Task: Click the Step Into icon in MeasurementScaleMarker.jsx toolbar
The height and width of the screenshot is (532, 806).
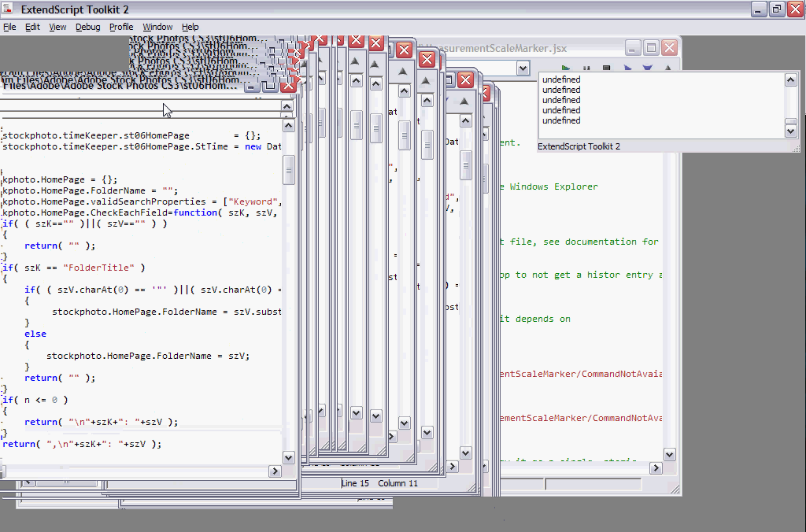Action: [647, 68]
